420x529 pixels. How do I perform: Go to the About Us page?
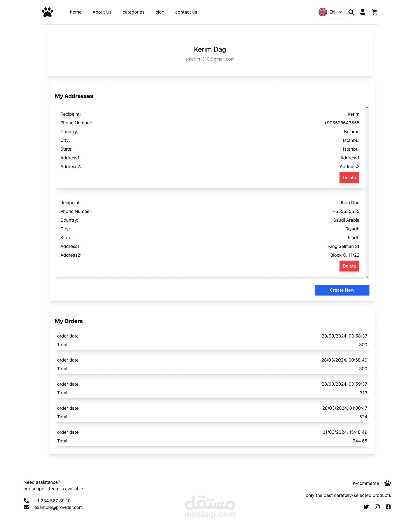(x=102, y=12)
